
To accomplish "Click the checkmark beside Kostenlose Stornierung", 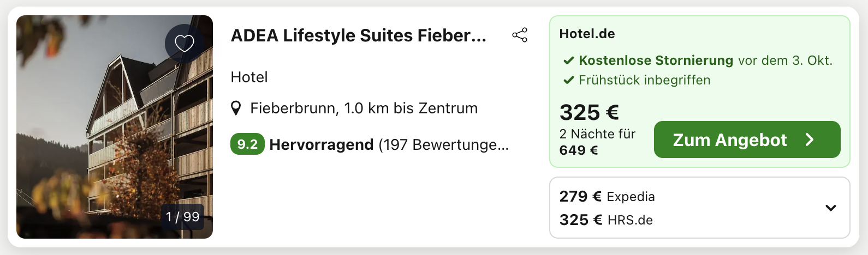I will point(568,60).
